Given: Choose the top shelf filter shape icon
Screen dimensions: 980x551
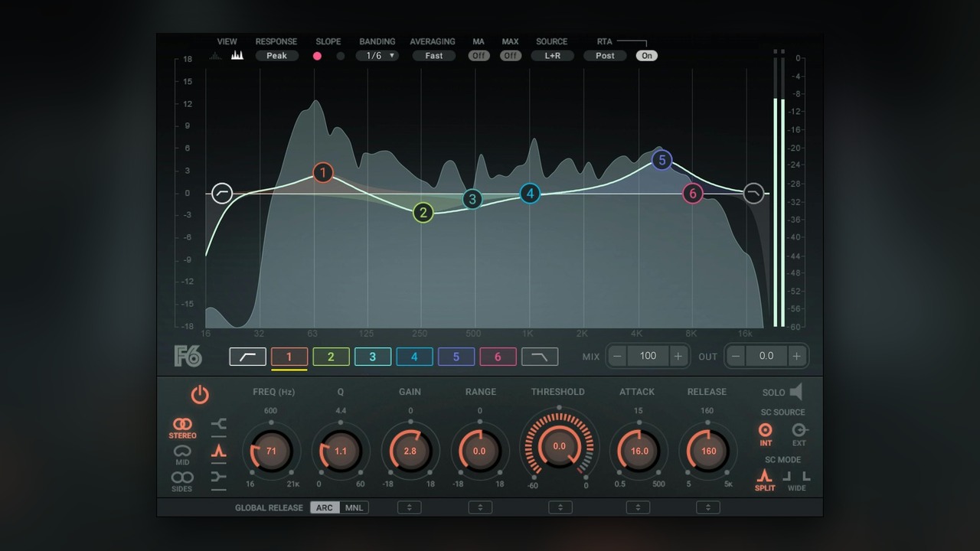Looking at the screenshot, I should 219,425.
